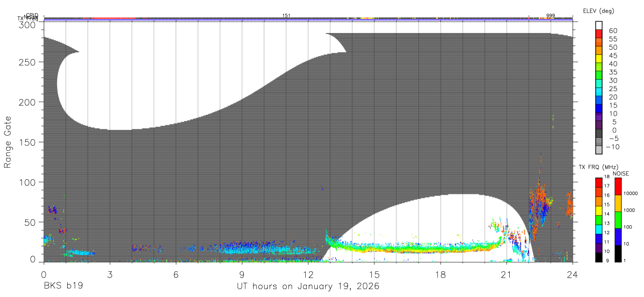Click the hour 24 tick label on time axis
The image size is (644, 297).
572,274
